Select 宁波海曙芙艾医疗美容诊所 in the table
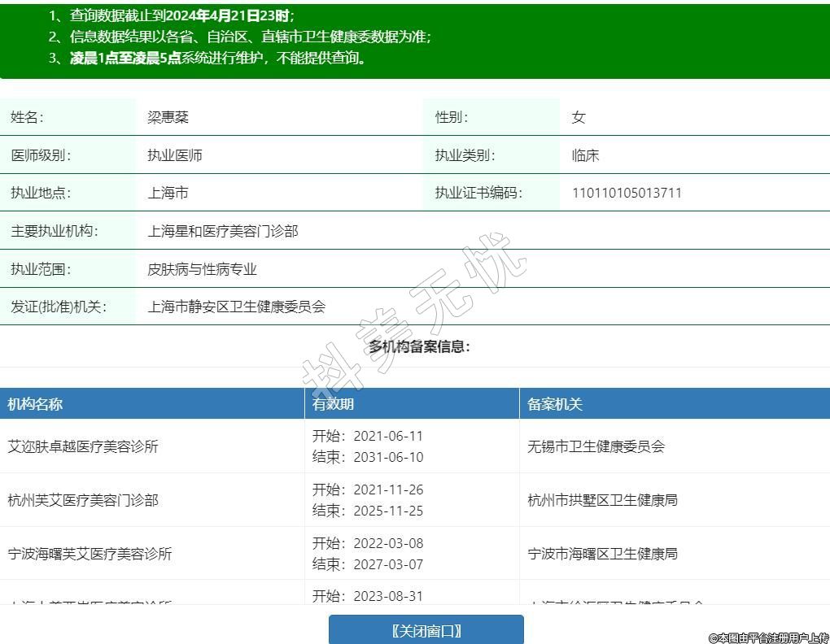Viewport: 830px width, 644px height. pyautogui.click(x=90, y=554)
